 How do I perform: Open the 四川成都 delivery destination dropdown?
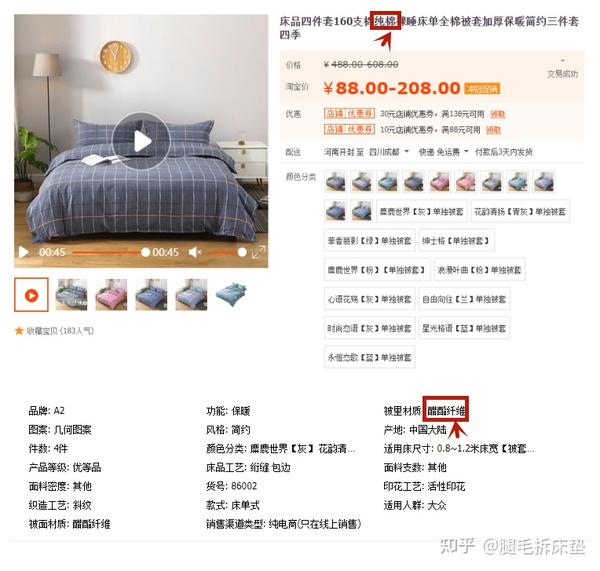(x=389, y=152)
